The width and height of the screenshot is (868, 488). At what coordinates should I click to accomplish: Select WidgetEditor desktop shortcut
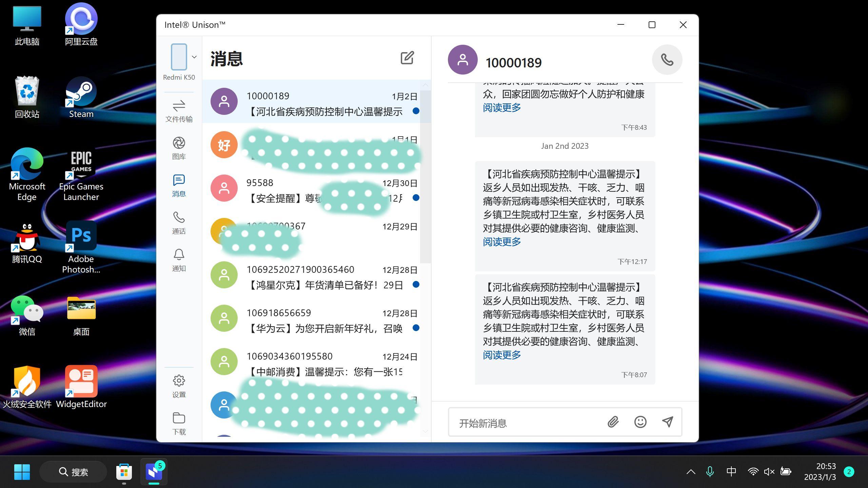tap(81, 387)
